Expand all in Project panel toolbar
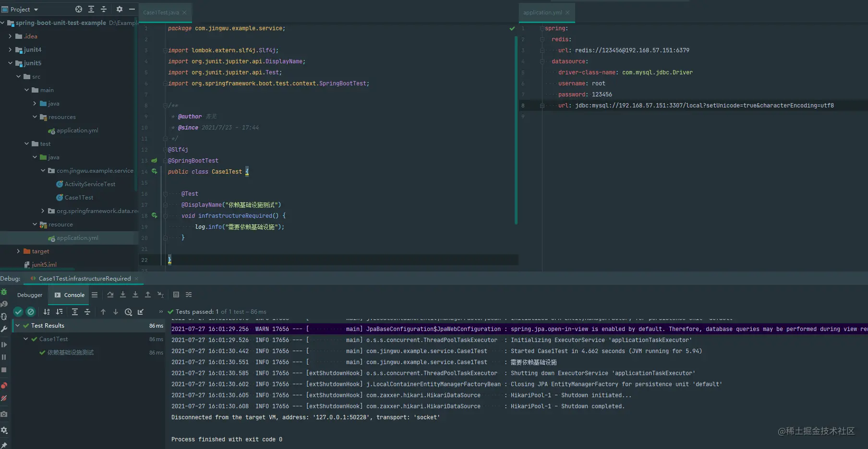This screenshot has width=868, height=449. [x=91, y=9]
